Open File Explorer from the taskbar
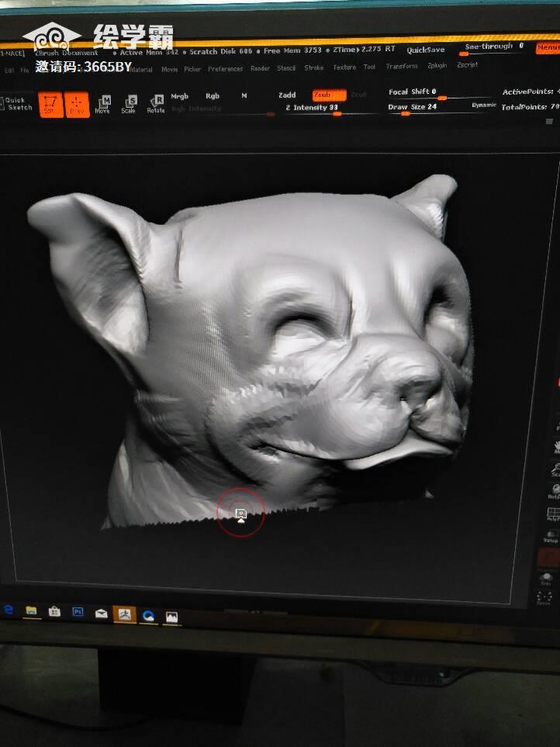Viewport: 560px width, 747px height. [32, 610]
